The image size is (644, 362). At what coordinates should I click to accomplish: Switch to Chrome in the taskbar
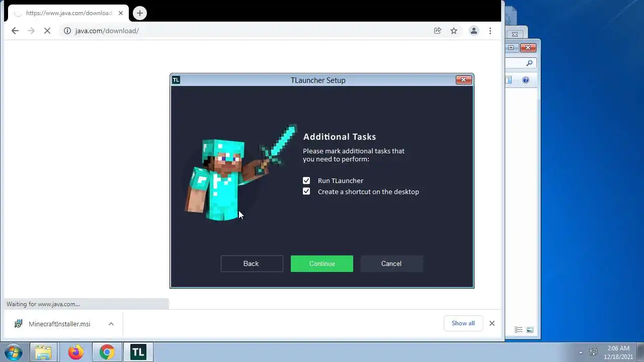(x=107, y=352)
